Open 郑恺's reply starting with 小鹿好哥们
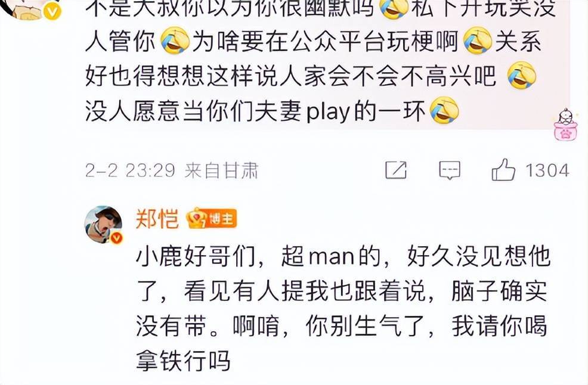Screen dimensions: 588x385 342,308
